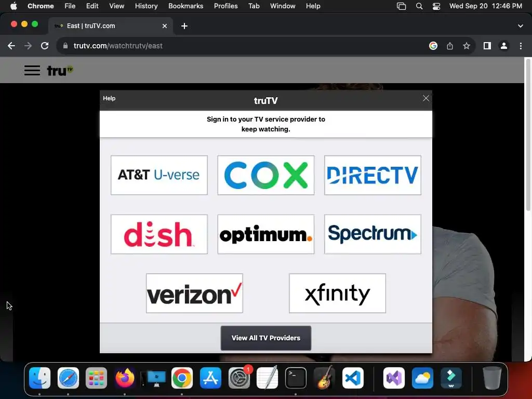
Task: Open the Trash in the dock
Action: click(491, 378)
